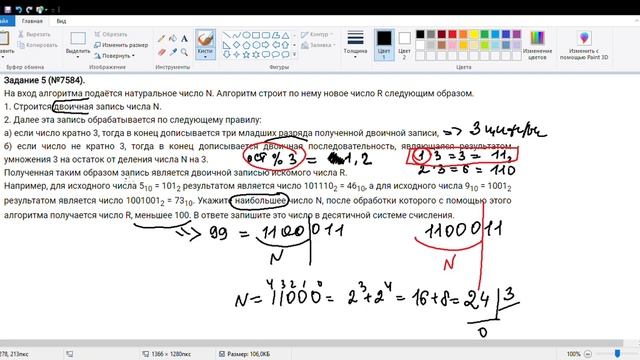
Task: Select the Eraser tool
Action: coord(162,52)
